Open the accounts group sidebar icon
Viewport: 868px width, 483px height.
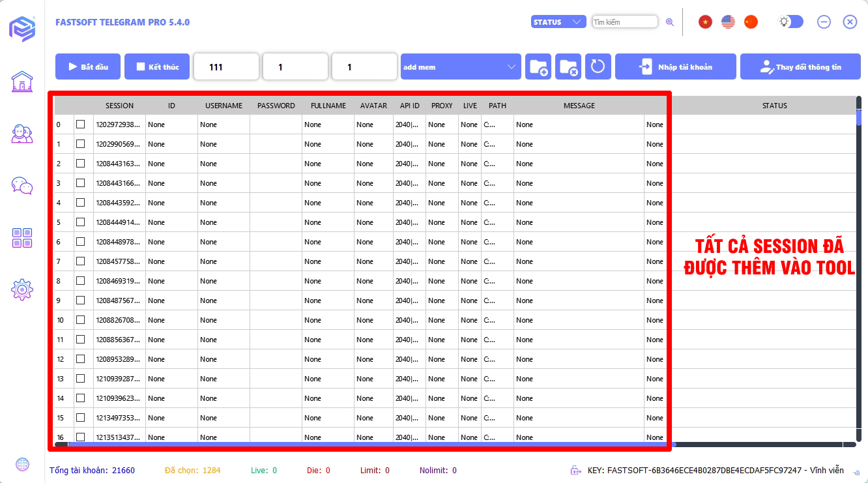click(22, 134)
